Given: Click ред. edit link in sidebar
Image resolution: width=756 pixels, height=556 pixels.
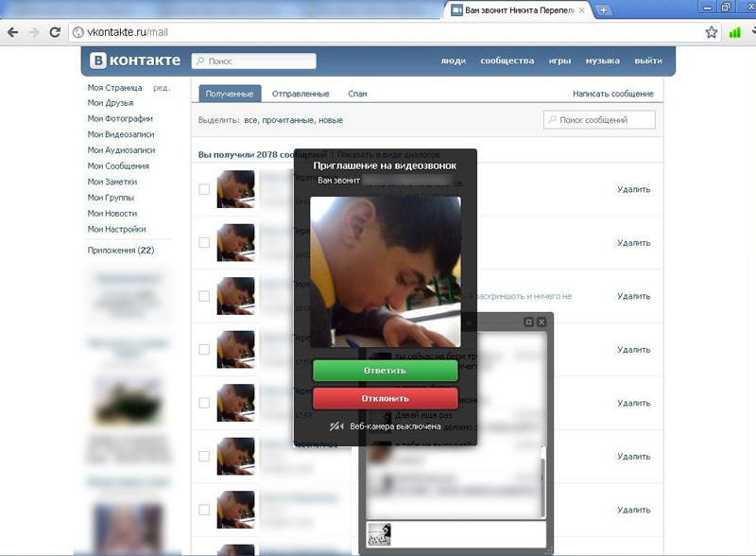Looking at the screenshot, I should 162,88.
